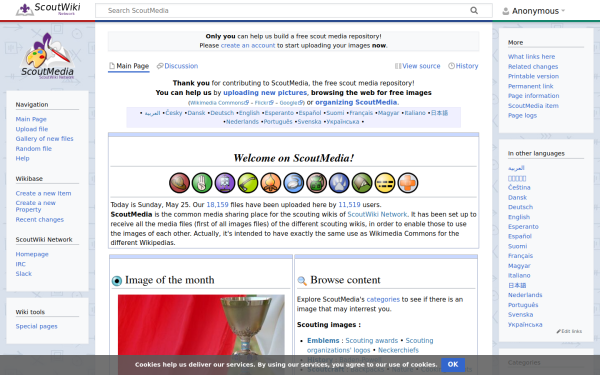Open the Google external link
600x375 pixels.
click(x=291, y=103)
